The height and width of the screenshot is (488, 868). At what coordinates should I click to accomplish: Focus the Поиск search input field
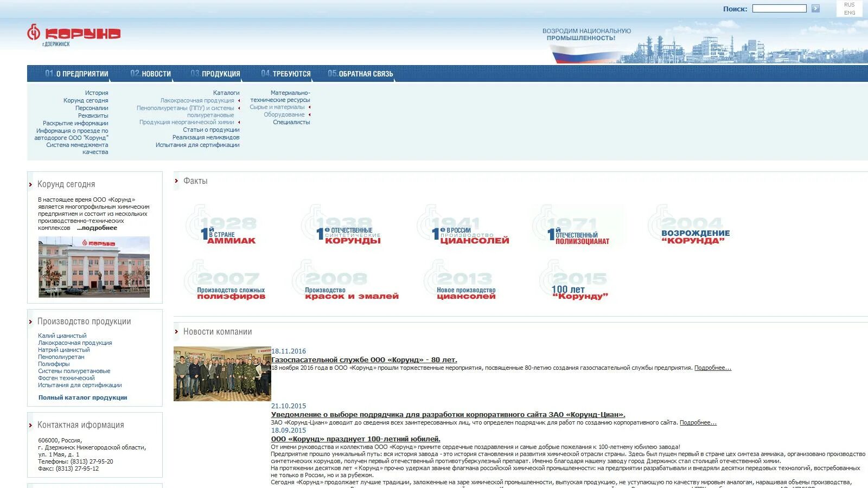(779, 9)
